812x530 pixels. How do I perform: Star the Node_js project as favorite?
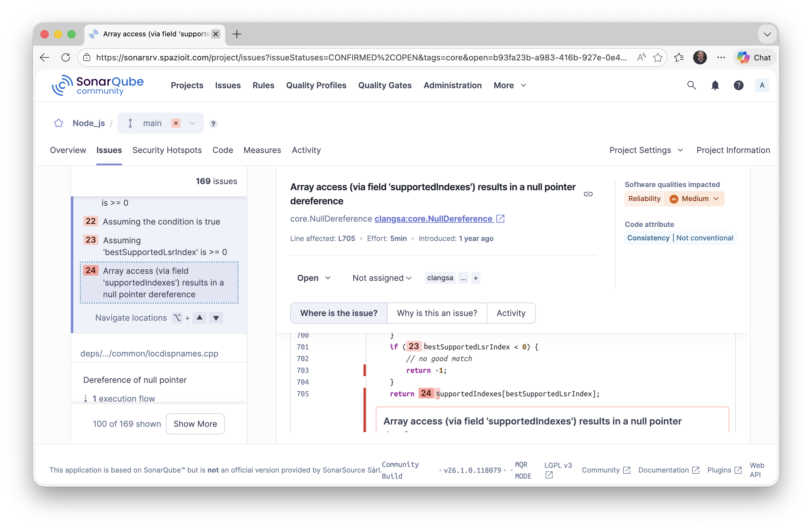(58, 123)
